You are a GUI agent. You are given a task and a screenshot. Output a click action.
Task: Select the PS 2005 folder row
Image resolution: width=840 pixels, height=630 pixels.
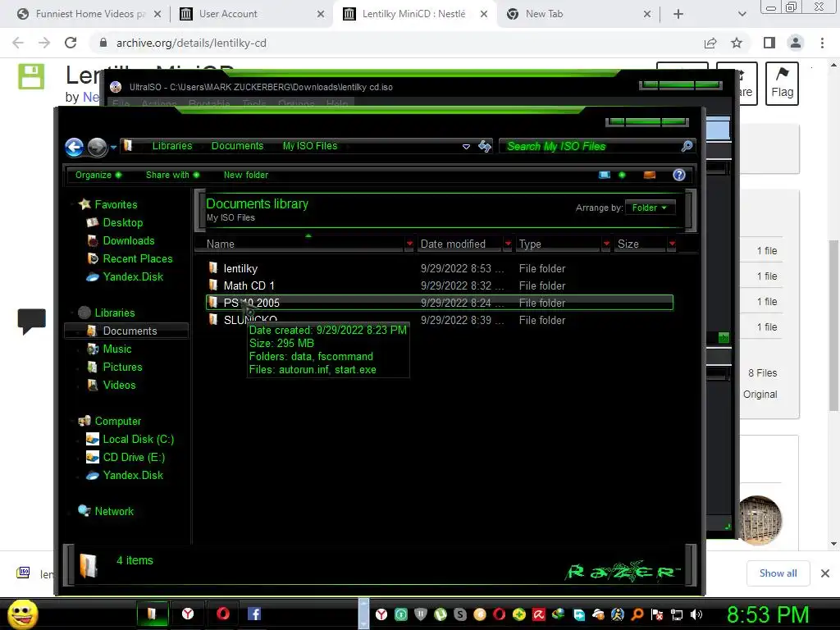440,303
